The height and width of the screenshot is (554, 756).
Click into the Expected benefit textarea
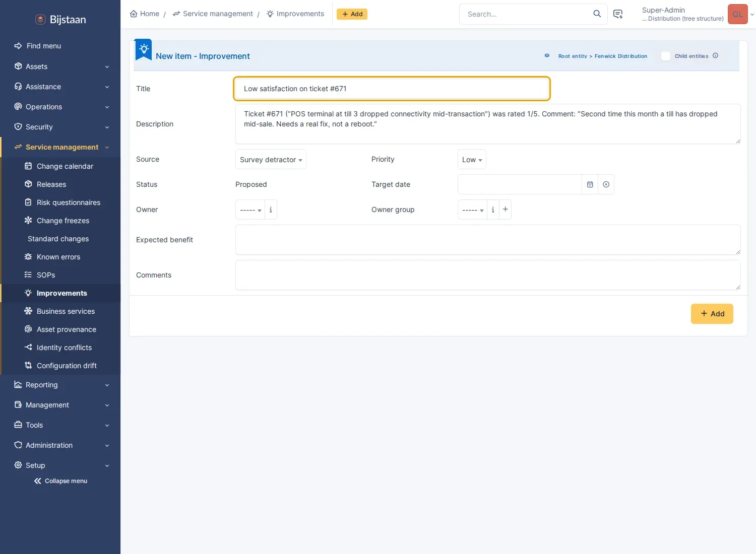tap(488, 240)
